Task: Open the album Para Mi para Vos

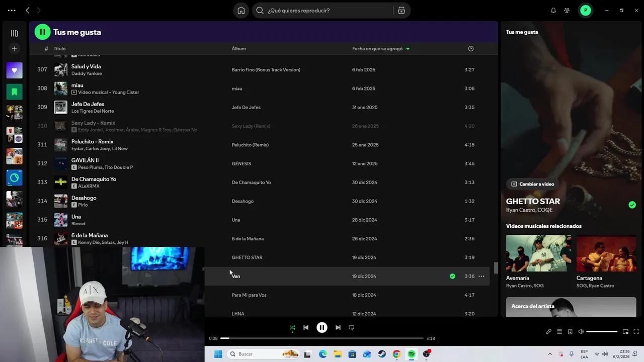Action: [249, 295]
